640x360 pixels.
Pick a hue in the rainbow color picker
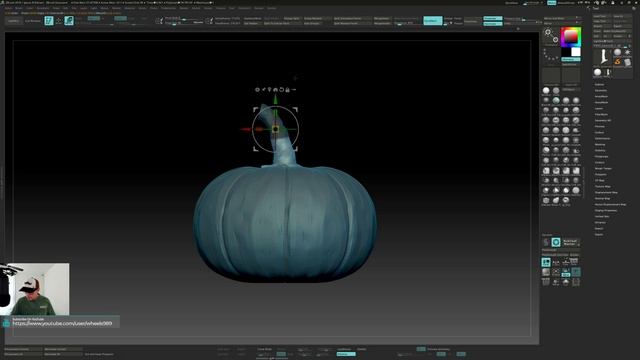pyautogui.click(x=571, y=37)
